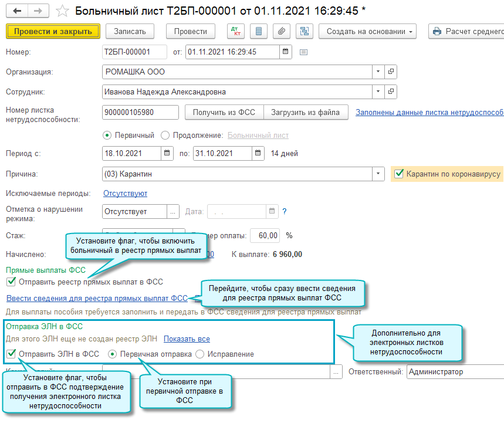Click the Период с date field 18.10.2021
504x423 pixels.
pos(132,153)
